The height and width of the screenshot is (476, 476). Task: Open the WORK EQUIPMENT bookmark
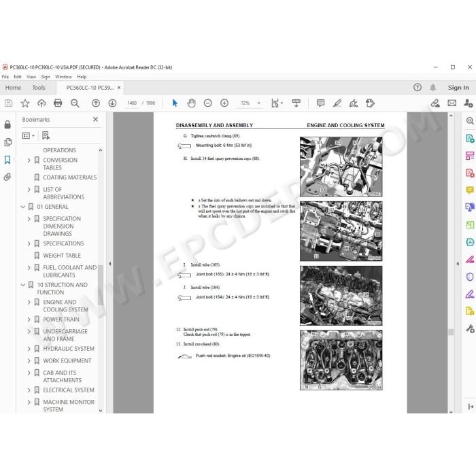point(67,360)
